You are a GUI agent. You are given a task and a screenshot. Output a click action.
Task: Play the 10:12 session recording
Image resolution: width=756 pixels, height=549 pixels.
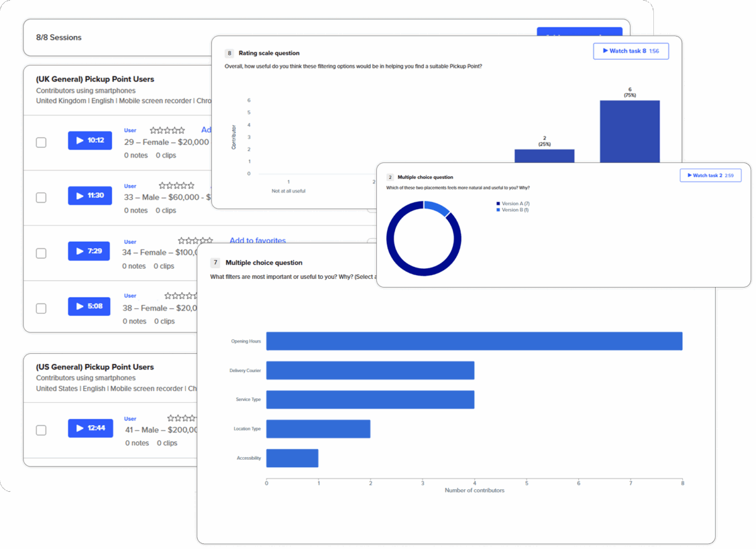pyautogui.click(x=89, y=140)
